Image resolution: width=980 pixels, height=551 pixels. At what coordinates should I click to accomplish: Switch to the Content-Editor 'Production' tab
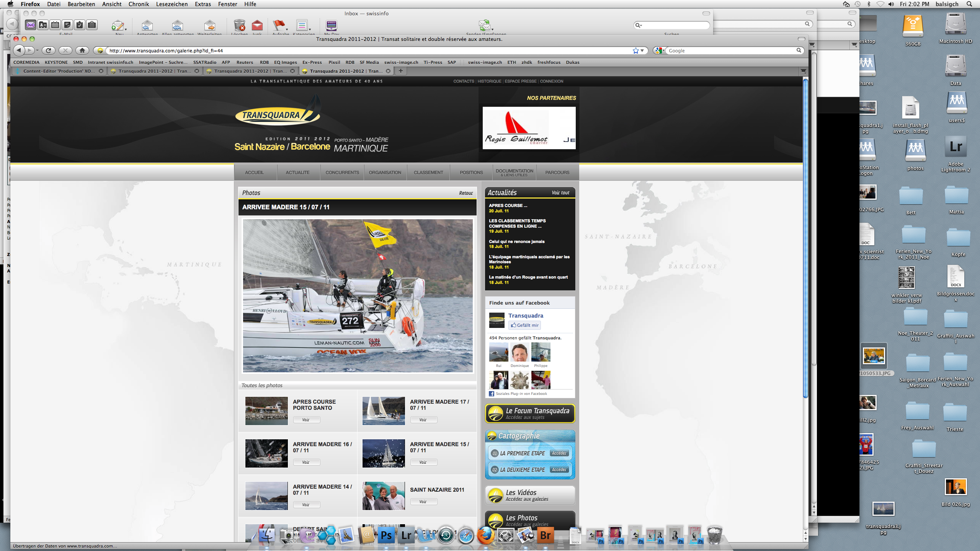(58, 71)
